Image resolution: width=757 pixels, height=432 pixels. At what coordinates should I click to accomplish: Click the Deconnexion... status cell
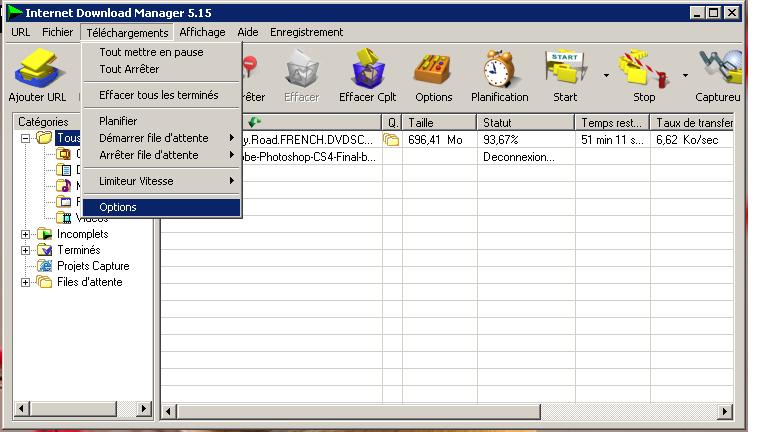click(x=526, y=157)
